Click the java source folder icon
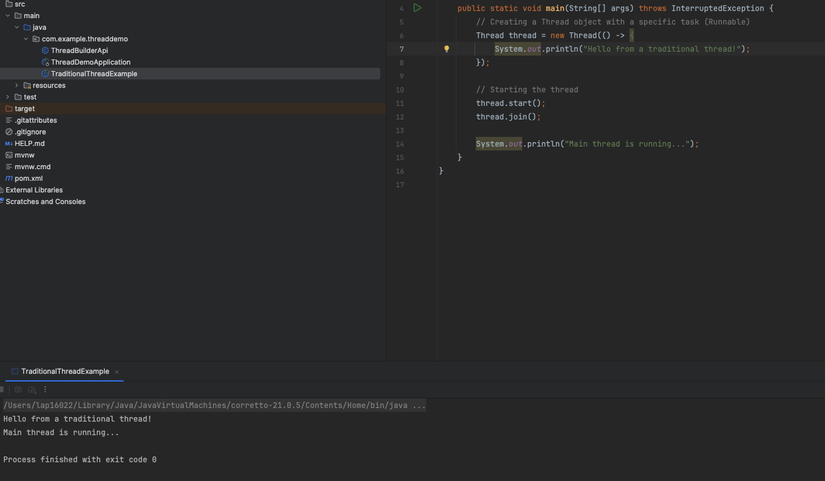 [x=27, y=27]
